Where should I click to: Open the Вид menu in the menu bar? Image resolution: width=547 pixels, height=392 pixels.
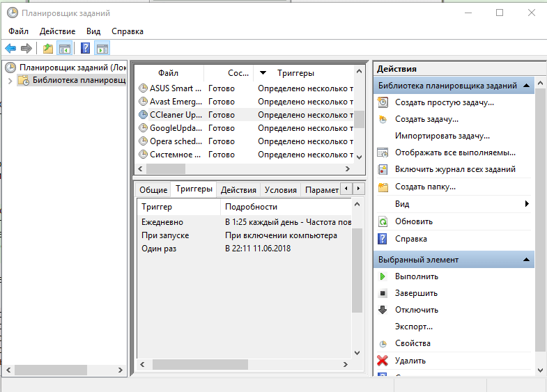point(93,31)
